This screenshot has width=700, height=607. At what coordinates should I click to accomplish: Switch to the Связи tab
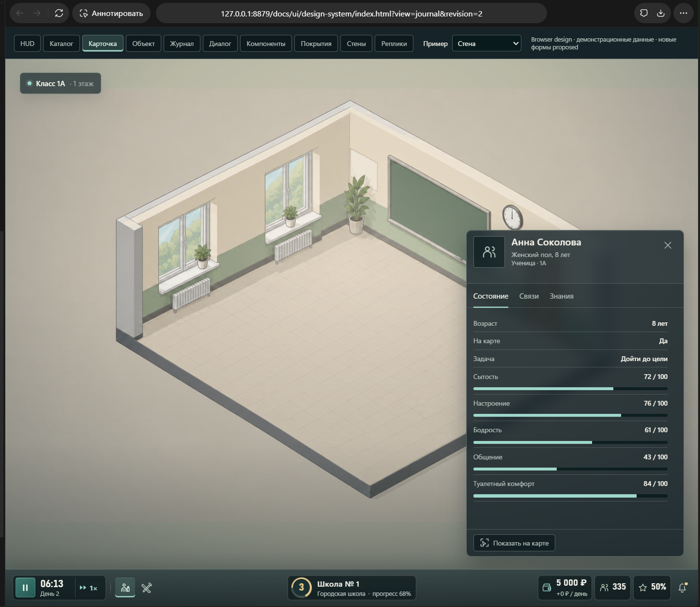pos(529,296)
